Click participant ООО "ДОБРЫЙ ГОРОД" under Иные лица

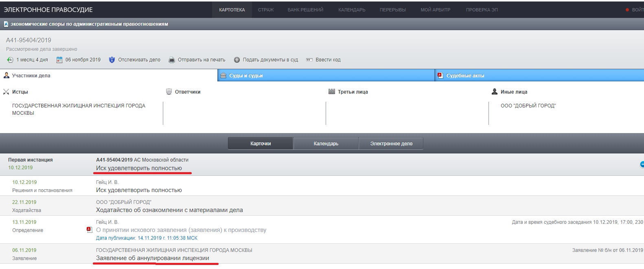click(528, 106)
